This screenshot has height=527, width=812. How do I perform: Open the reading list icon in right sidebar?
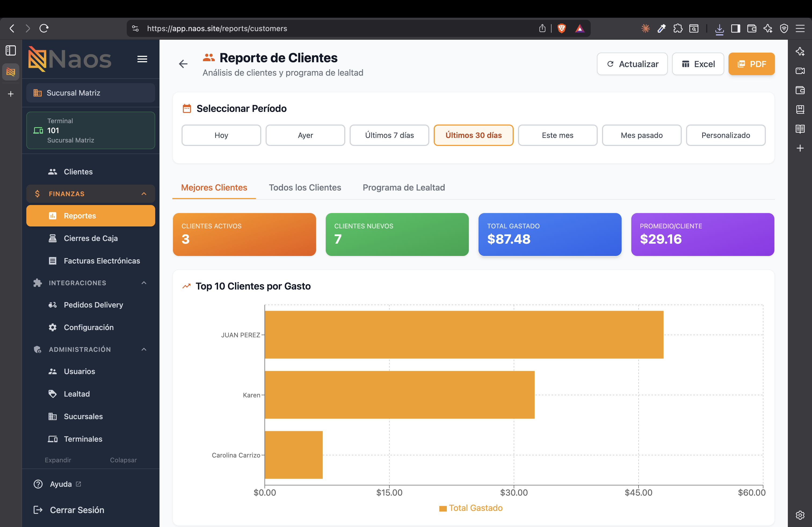[800, 129]
